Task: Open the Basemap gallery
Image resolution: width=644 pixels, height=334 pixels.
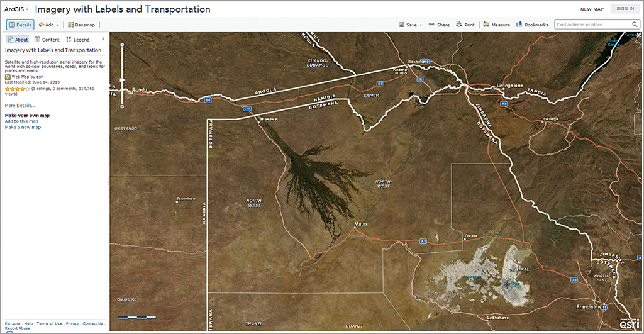Action: tap(81, 25)
